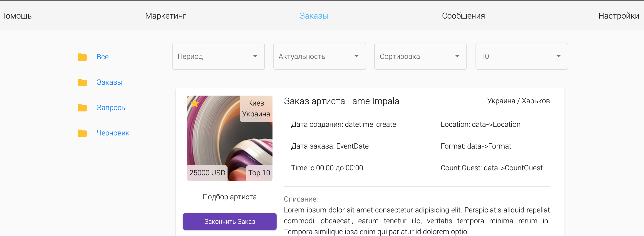The image size is (644, 236).
Task: Switch to the Маркетинг tab
Action: coord(165,16)
